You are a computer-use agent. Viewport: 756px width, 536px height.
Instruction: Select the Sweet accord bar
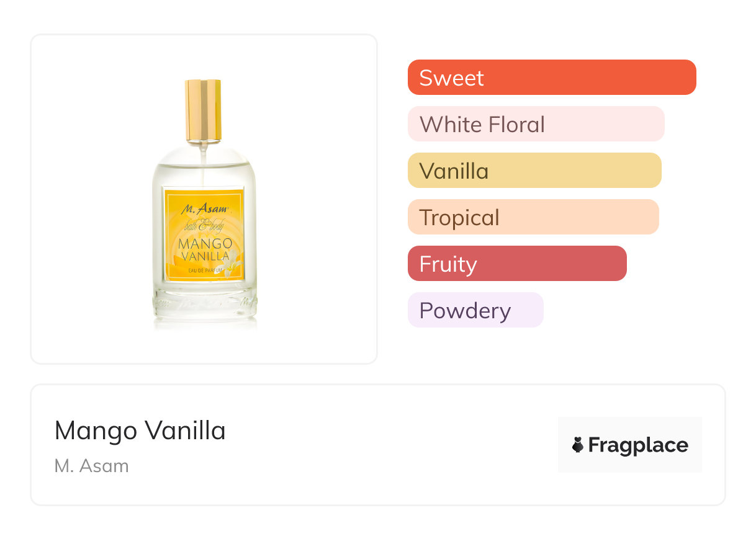click(x=551, y=78)
